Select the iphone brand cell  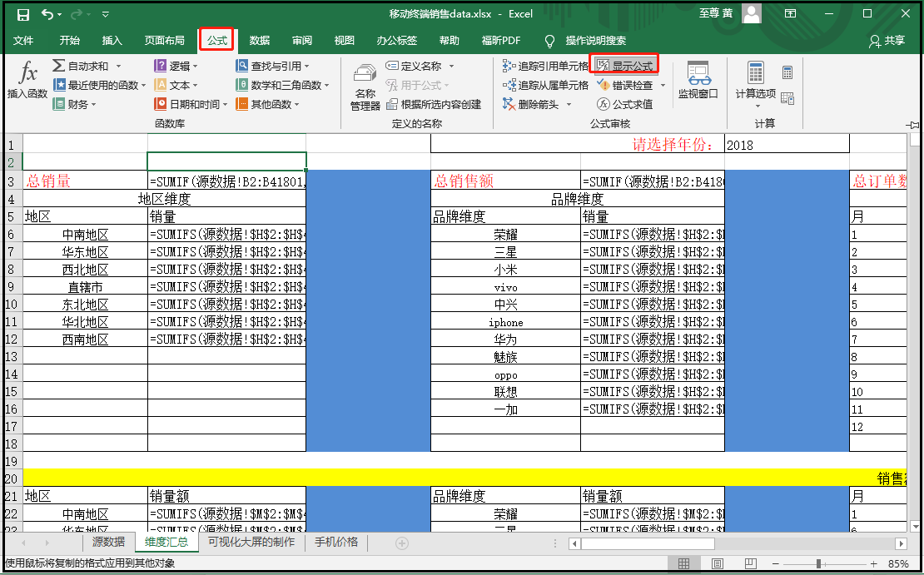(x=505, y=322)
